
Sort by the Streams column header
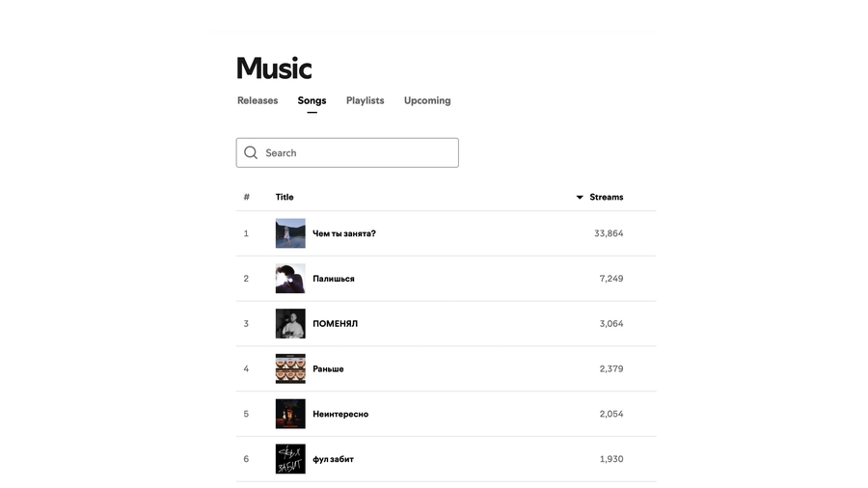607,197
